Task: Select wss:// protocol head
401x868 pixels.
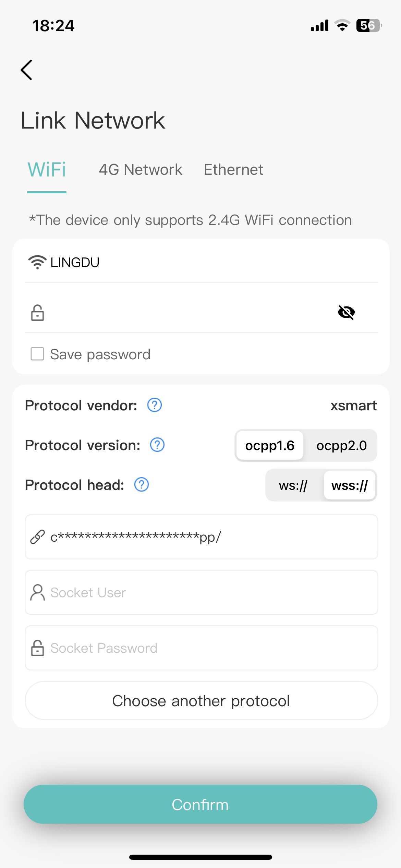Action: 350,485
